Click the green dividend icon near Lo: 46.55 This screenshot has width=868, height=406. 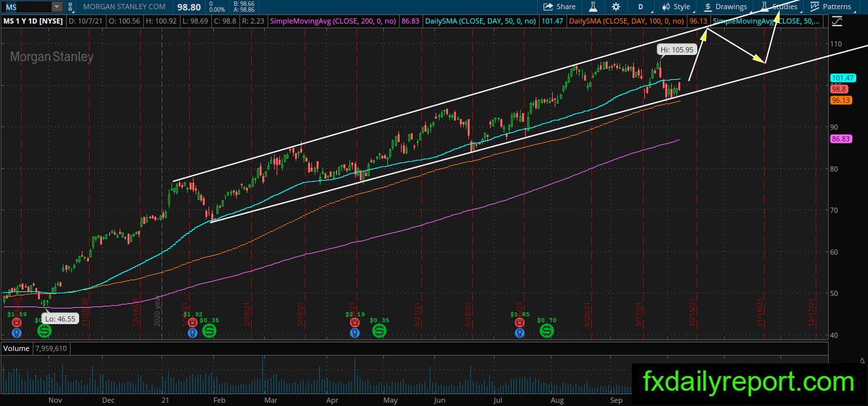(x=44, y=331)
